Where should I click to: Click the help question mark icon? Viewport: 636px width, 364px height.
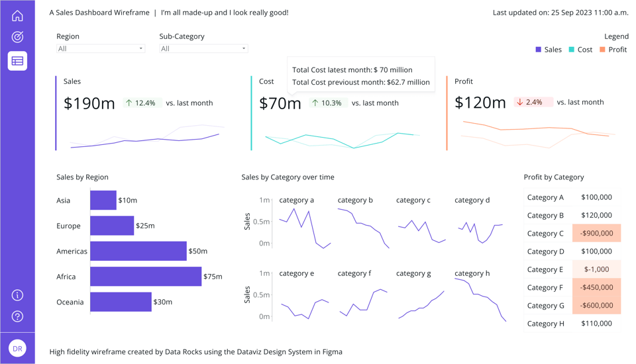point(17,316)
